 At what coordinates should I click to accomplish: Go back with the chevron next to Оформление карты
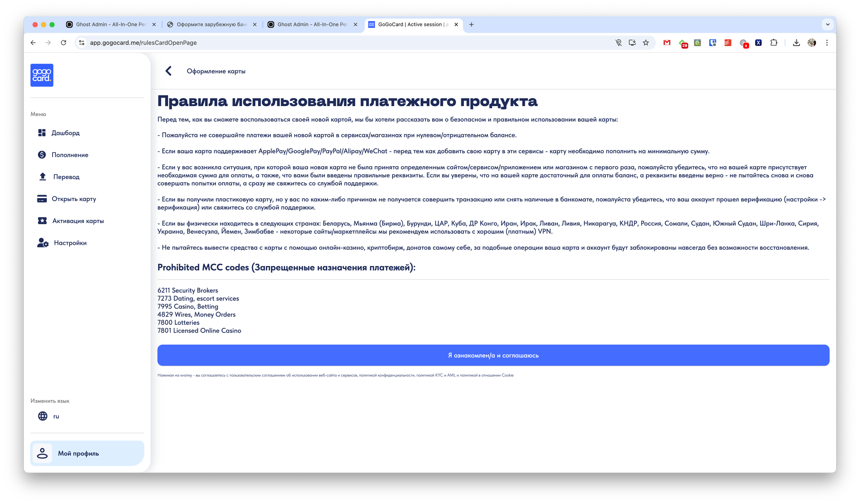tap(169, 71)
